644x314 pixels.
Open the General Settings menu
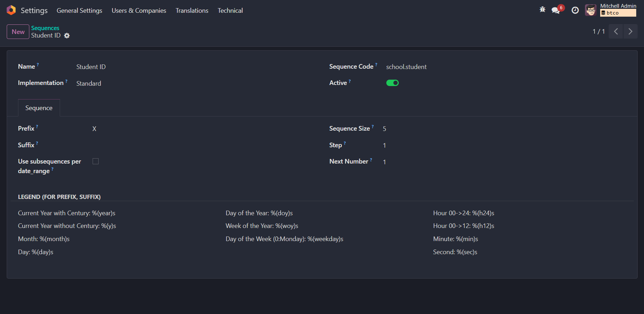pyautogui.click(x=79, y=11)
